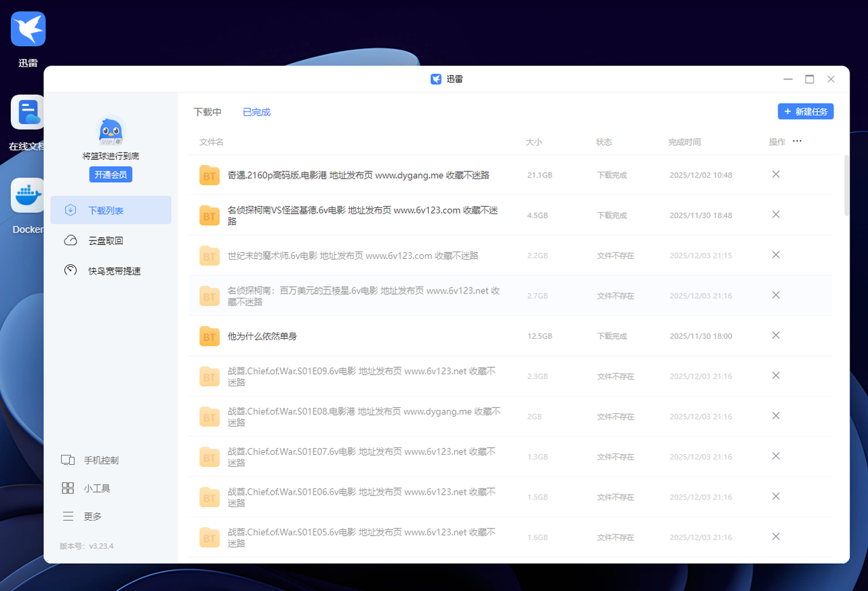Click the 迅雷 bird logo in title bar
The height and width of the screenshot is (591, 868).
click(x=436, y=79)
